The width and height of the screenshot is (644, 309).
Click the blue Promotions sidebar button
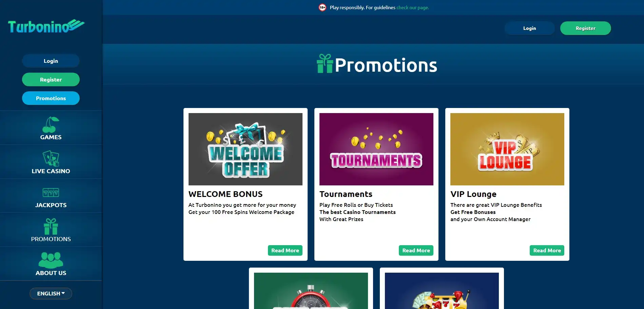point(51,98)
